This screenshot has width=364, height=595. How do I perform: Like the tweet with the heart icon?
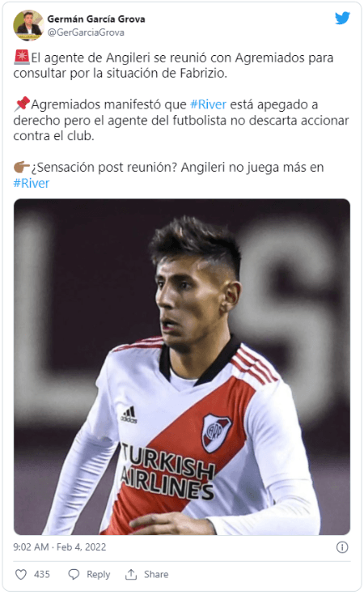(x=21, y=574)
